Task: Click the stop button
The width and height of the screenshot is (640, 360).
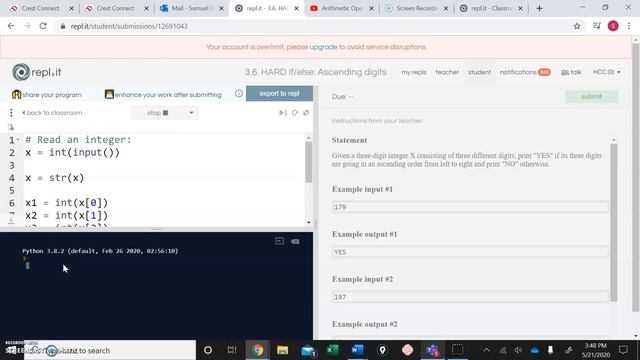Action: [x=158, y=113]
